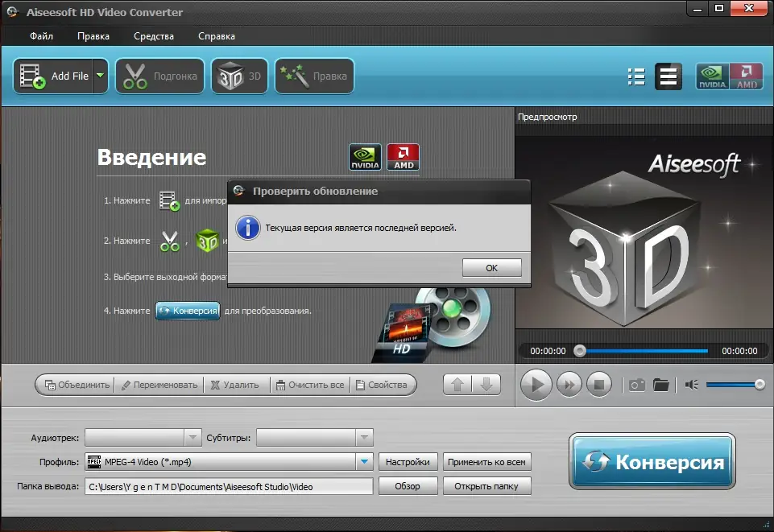Open the Файл menu

click(x=41, y=36)
